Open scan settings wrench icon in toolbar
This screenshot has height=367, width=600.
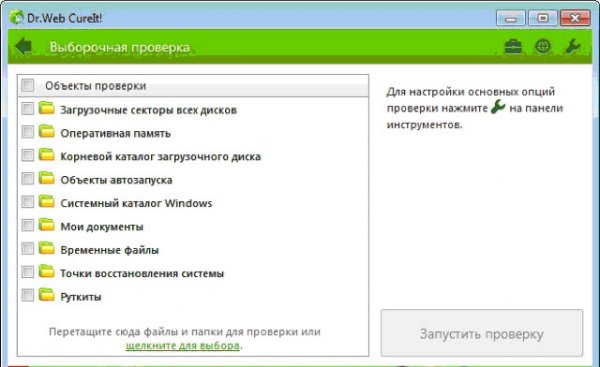pos(573,47)
